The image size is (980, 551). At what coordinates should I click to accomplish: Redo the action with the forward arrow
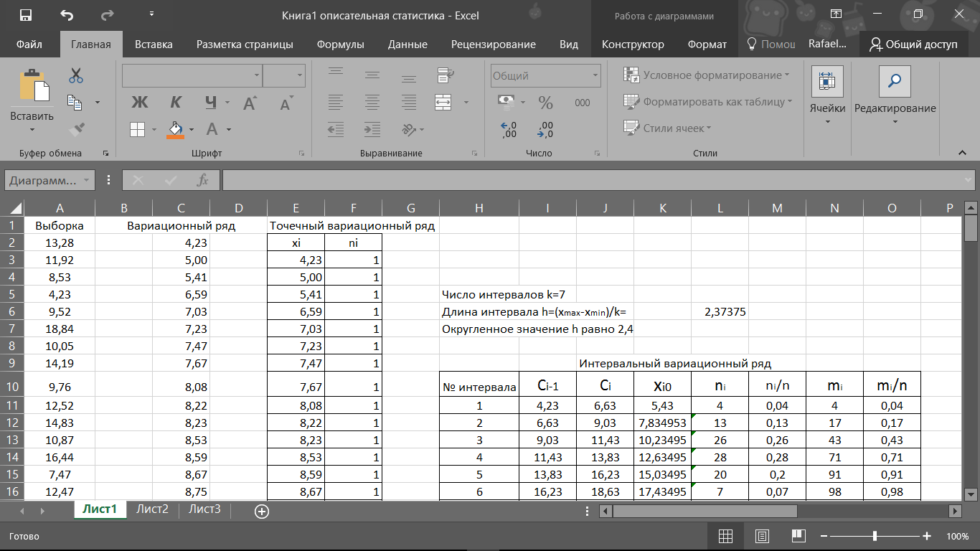pyautogui.click(x=108, y=15)
